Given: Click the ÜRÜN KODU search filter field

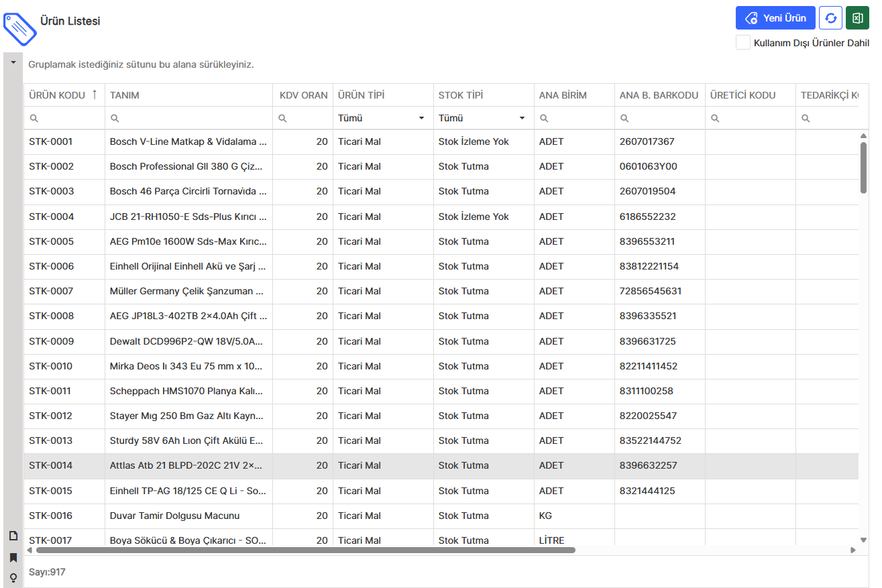Looking at the screenshot, I should [69, 118].
